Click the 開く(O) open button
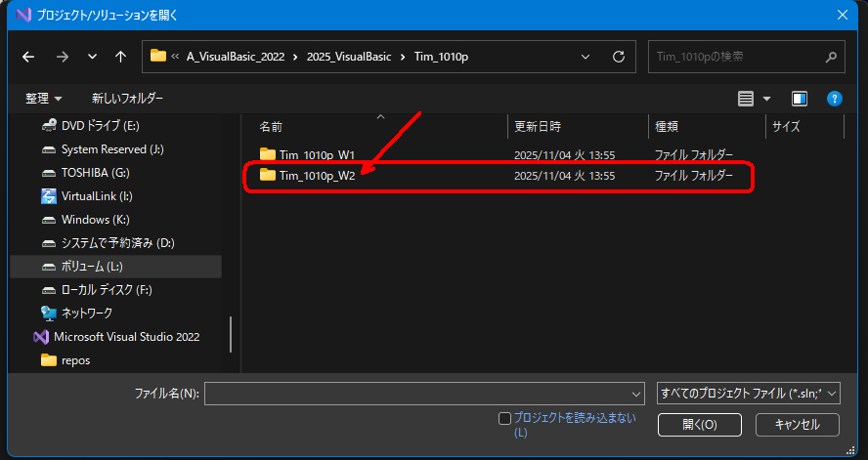The image size is (868, 460). (x=699, y=425)
